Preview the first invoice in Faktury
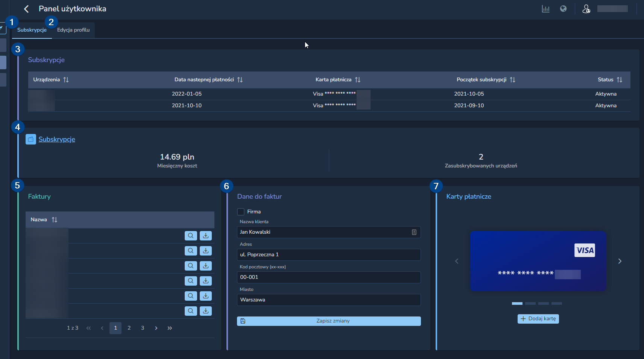The image size is (644, 359). coord(191,236)
